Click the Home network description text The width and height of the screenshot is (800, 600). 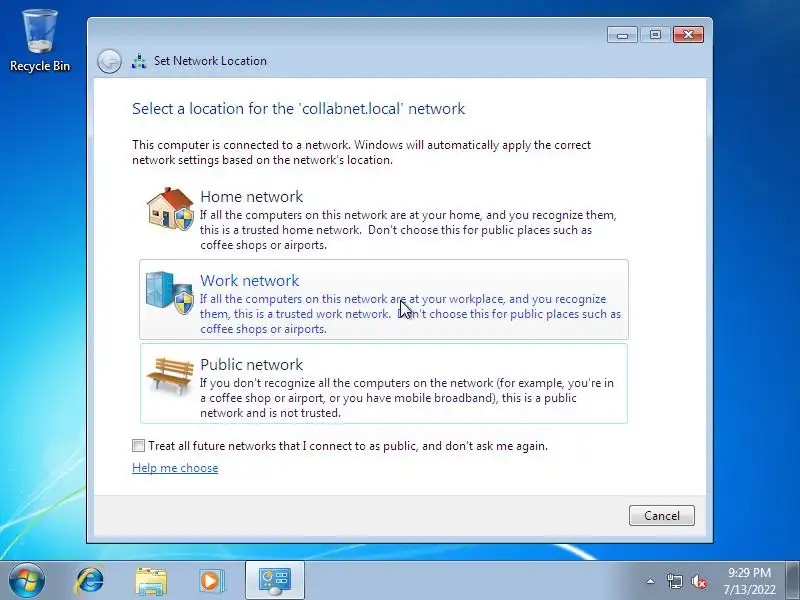click(x=408, y=230)
